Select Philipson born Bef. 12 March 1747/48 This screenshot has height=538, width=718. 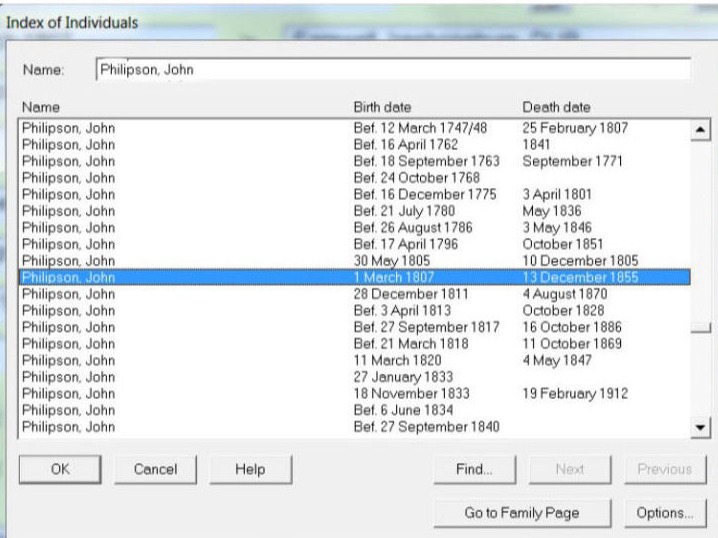click(354, 128)
